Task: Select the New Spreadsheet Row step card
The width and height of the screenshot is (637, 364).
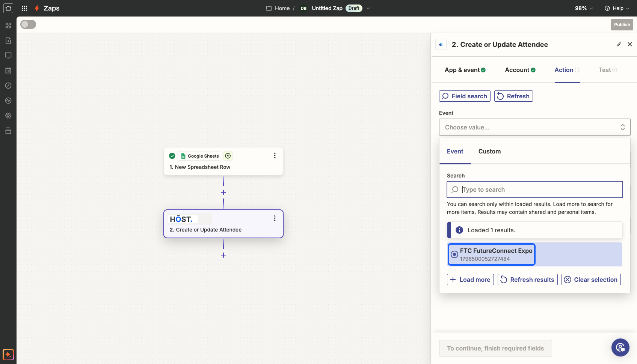Action: tap(223, 161)
